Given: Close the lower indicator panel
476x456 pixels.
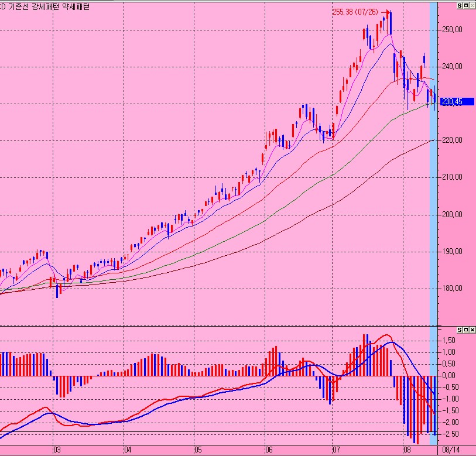Looking at the screenshot, I should point(472,331).
